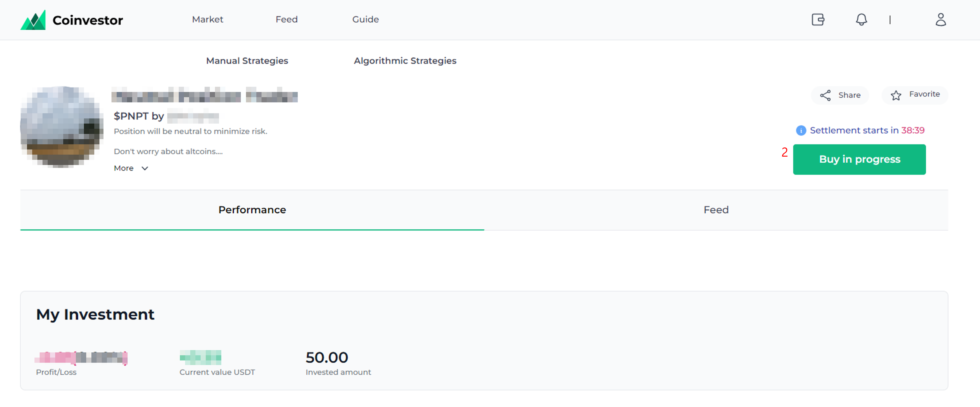Click the Coinvestor logo icon
This screenshot has height=407, width=980.
(33, 20)
